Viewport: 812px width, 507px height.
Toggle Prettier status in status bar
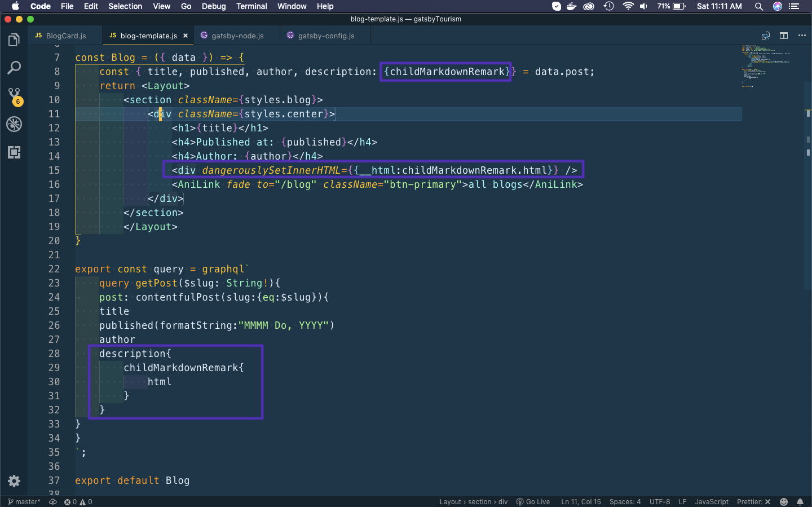(753, 502)
